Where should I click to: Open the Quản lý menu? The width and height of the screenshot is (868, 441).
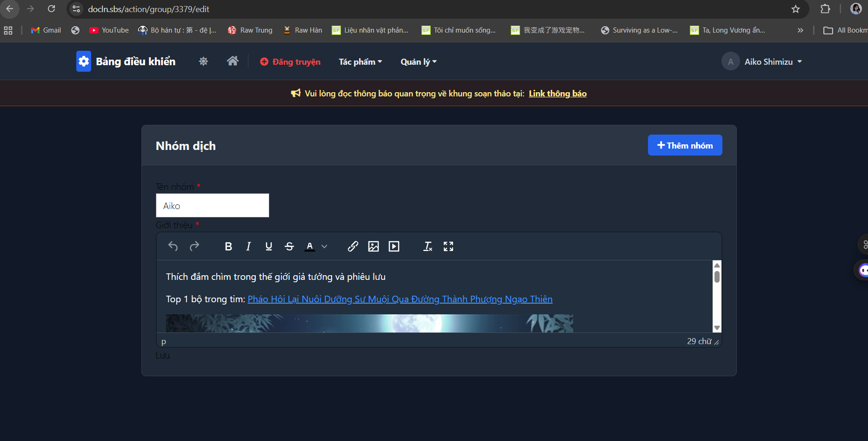pyautogui.click(x=418, y=62)
